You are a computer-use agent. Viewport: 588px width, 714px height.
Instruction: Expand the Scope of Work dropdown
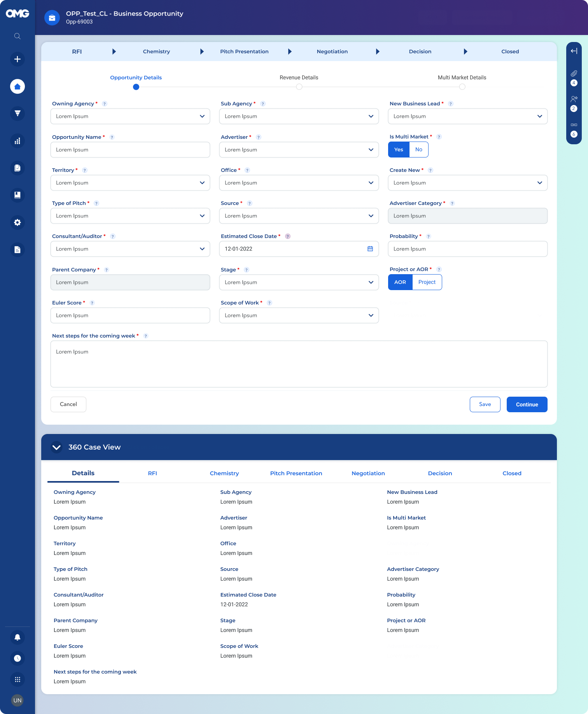coord(299,315)
